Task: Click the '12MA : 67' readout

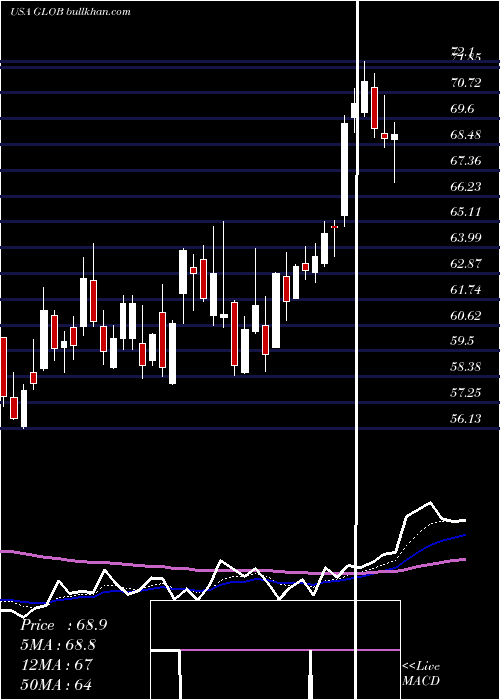Action: click(56, 664)
